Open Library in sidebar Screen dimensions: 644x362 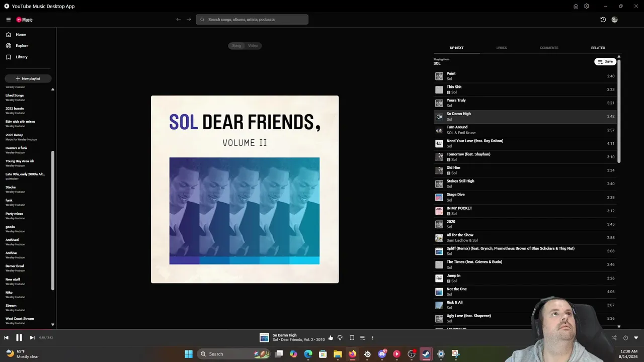[x=21, y=57]
